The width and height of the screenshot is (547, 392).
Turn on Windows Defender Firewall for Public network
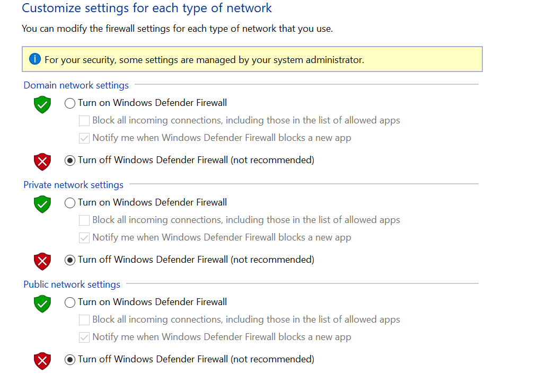[70, 302]
